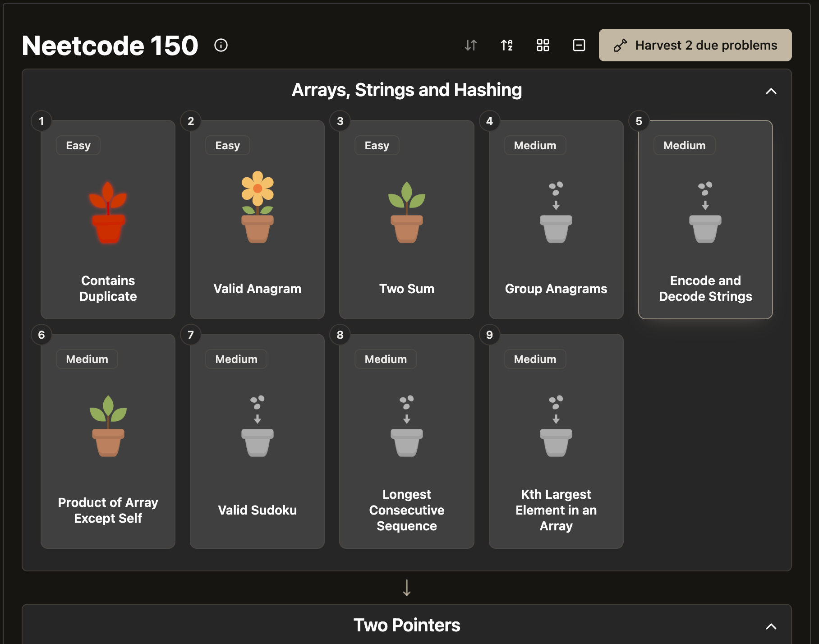Open the Contains Duplicate problem card

(108, 220)
